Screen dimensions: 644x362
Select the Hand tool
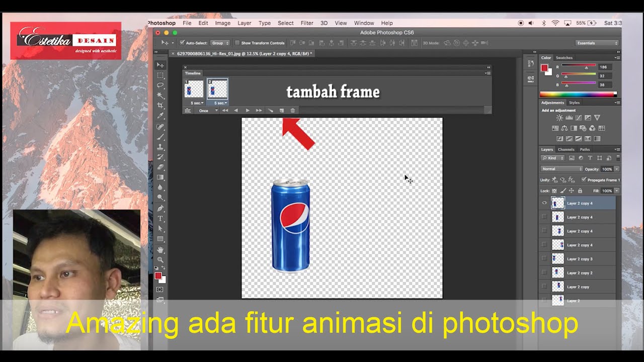[160, 250]
